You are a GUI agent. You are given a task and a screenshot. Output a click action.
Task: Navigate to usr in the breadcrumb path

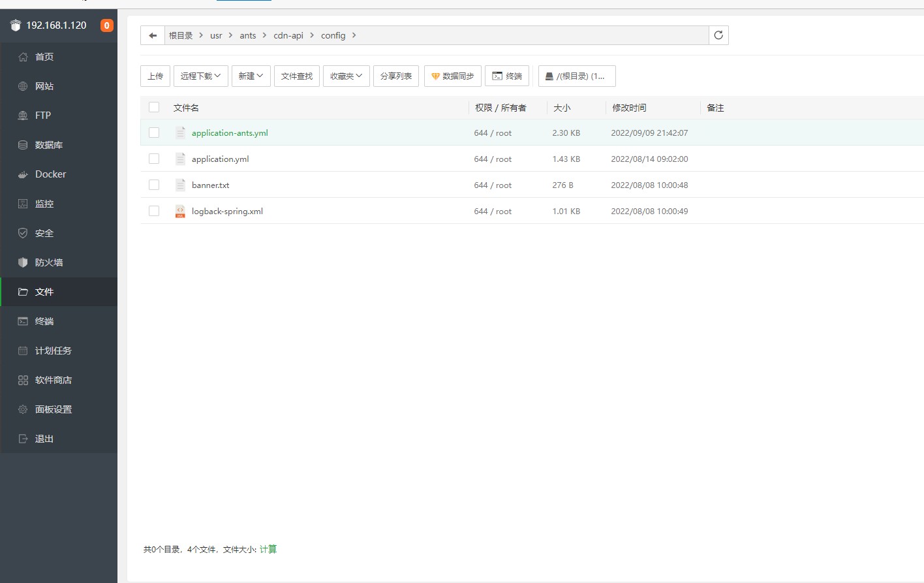(x=216, y=35)
